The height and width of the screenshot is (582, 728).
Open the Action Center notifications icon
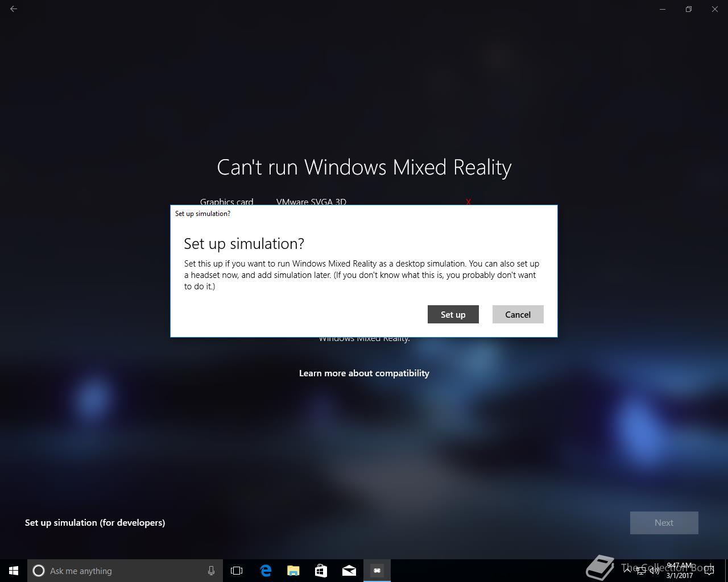tap(709, 571)
